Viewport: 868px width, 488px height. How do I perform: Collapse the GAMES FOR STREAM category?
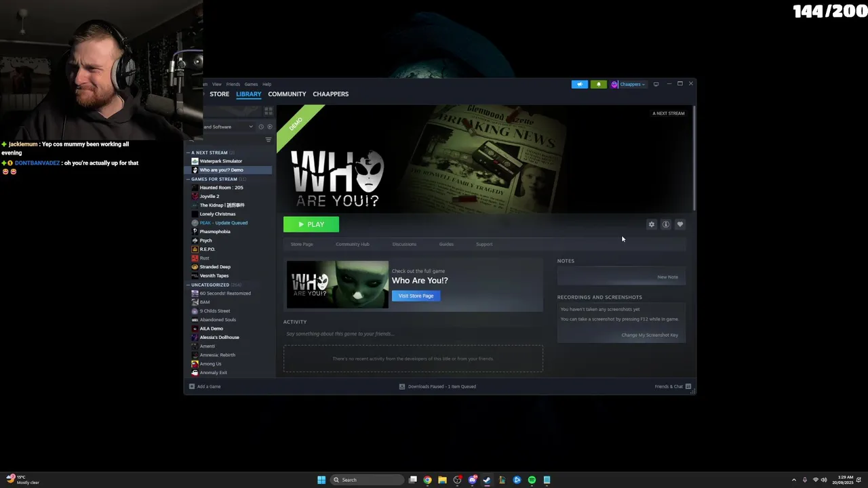[189, 179]
